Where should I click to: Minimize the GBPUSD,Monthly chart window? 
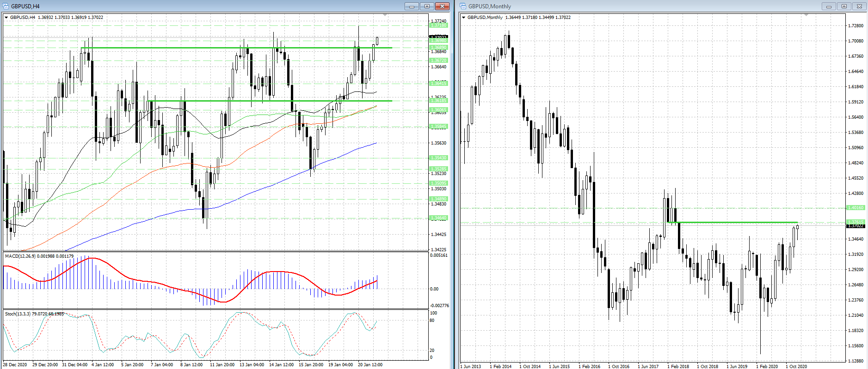tap(828, 6)
